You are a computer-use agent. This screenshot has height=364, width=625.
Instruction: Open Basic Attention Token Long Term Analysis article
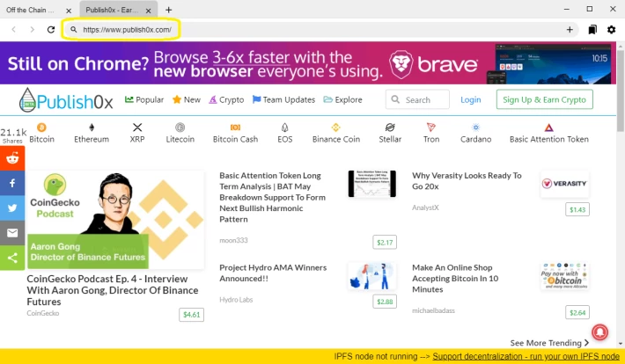coord(272,197)
